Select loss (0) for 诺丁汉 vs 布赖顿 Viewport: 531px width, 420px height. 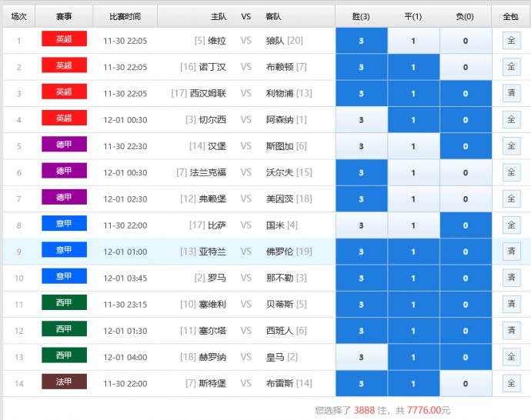click(x=466, y=67)
